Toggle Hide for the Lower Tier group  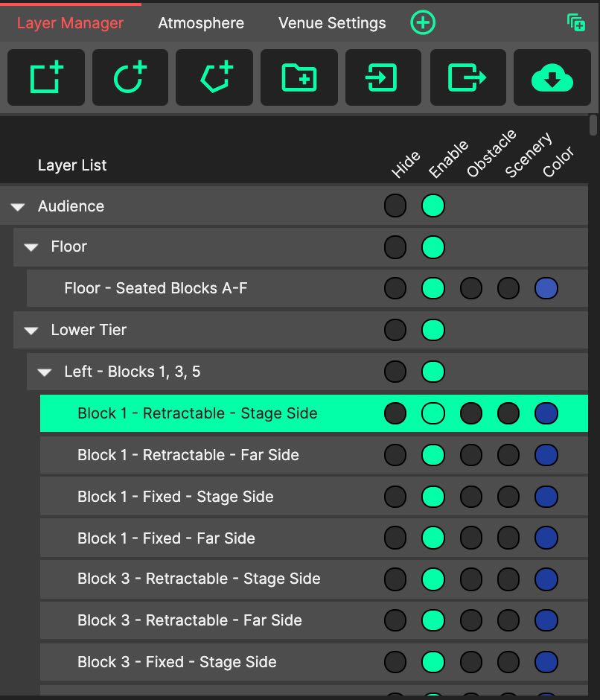[395, 330]
